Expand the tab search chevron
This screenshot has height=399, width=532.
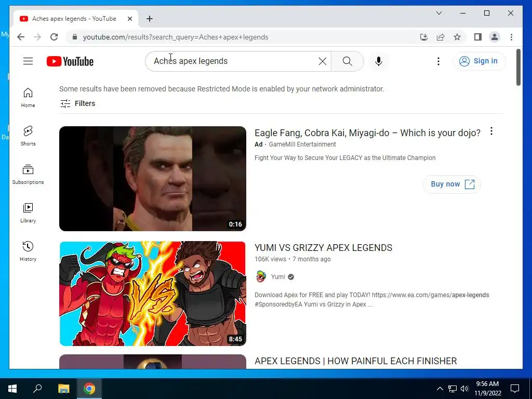pyautogui.click(x=438, y=13)
